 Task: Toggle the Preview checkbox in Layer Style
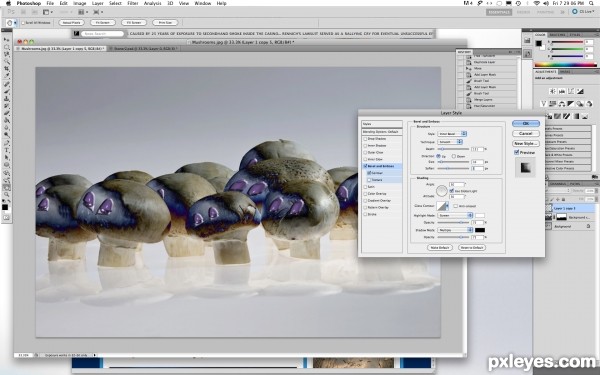pyautogui.click(x=517, y=152)
